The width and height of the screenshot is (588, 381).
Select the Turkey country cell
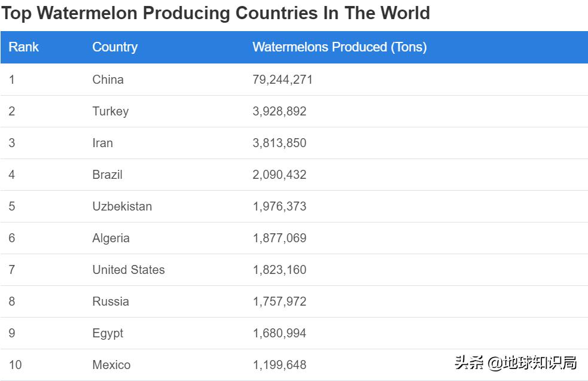110,111
